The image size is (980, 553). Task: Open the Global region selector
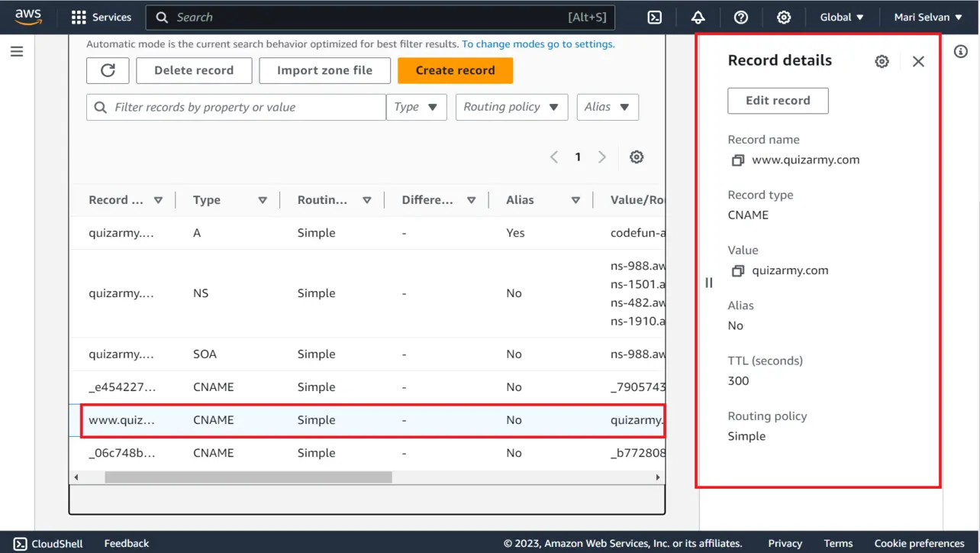[842, 17]
